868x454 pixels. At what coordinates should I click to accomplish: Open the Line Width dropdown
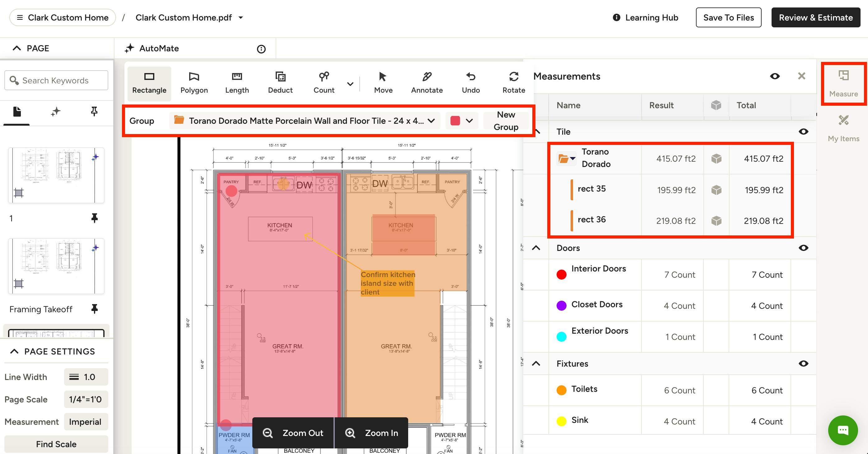(x=86, y=377)
